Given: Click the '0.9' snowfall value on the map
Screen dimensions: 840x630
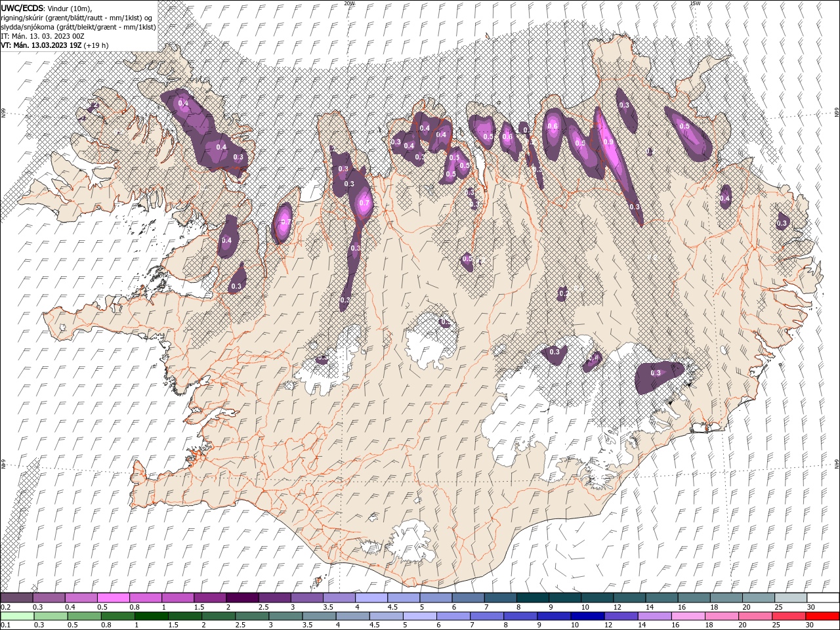Looking at the screenshot, I should (x=608, y=142).
